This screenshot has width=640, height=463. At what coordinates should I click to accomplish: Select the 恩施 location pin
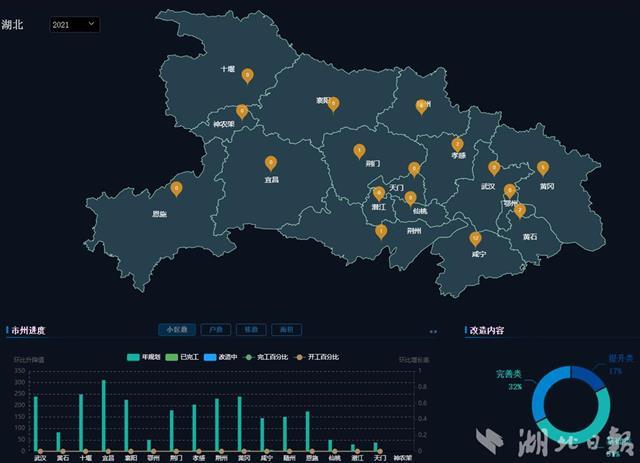click(x=177, y=187)
